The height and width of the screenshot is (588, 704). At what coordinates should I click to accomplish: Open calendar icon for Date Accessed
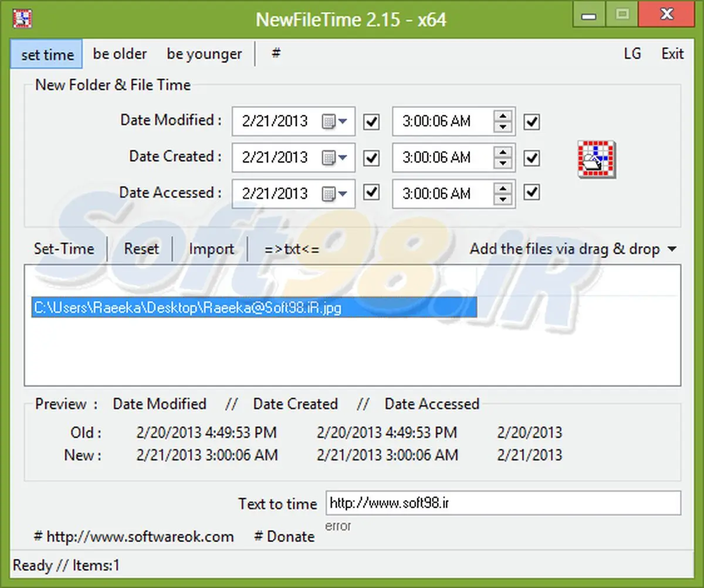(x=334, y=193)
